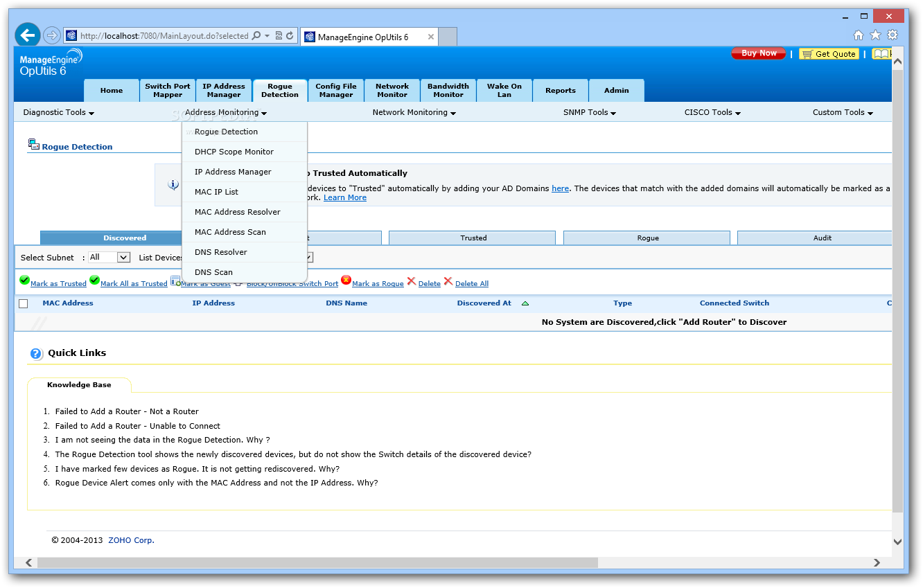
Task: Click the Rogue Detection heading icon
Action: [33, 144]
